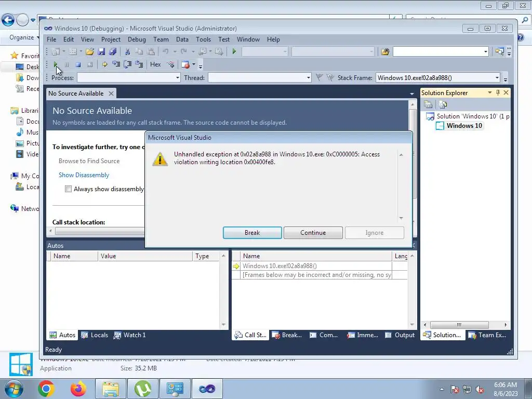
Task: Switch to the Watch 1 tab
Action: pyautogui.click(x=129, y=335)
